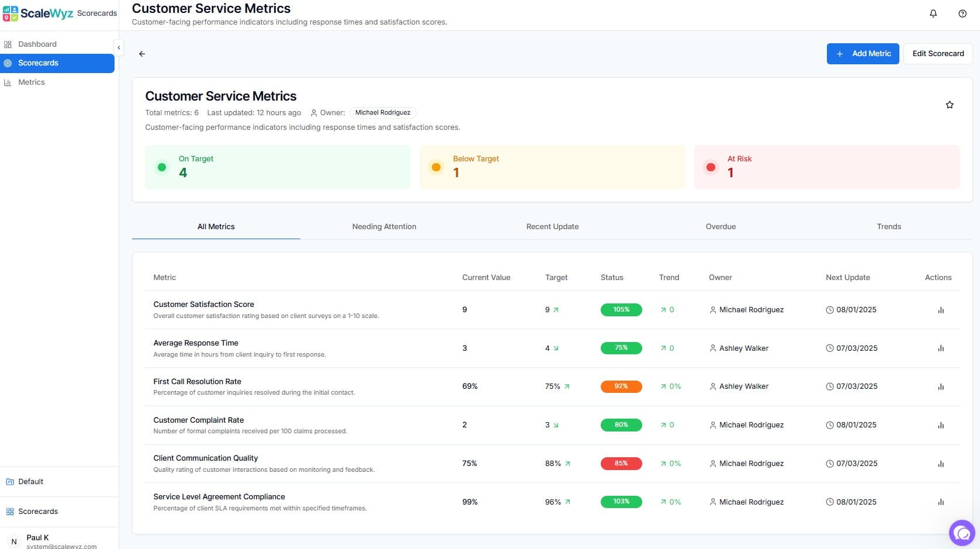Toggle the favorite star for this scorecard
980x549 pixels.
tap(949, 105)
